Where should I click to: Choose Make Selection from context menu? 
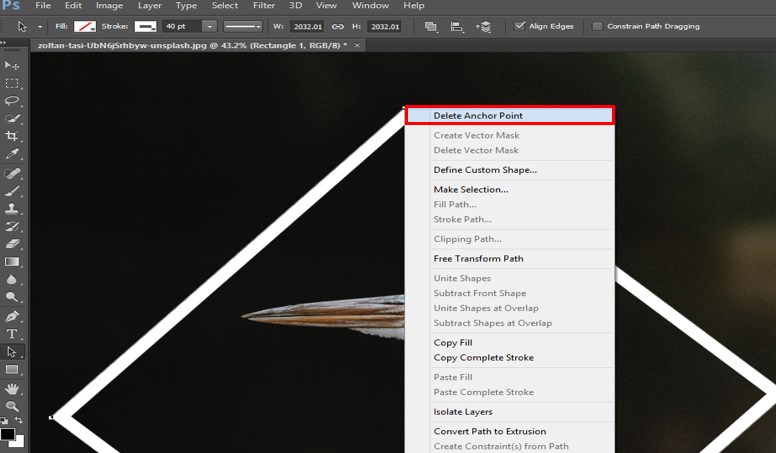point(510,190)
